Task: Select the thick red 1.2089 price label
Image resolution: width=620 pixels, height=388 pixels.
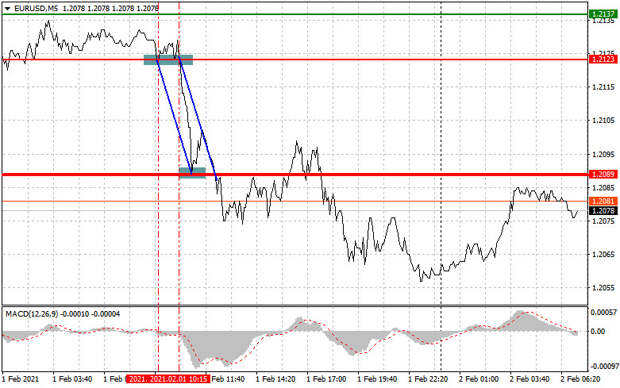Action: pyautogui.click(x=602, y=174)
